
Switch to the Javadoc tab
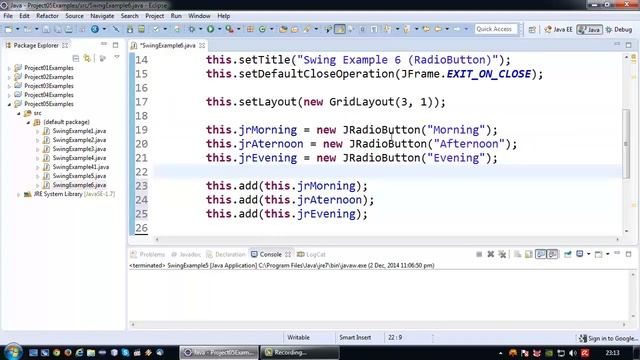click(186, 254)
